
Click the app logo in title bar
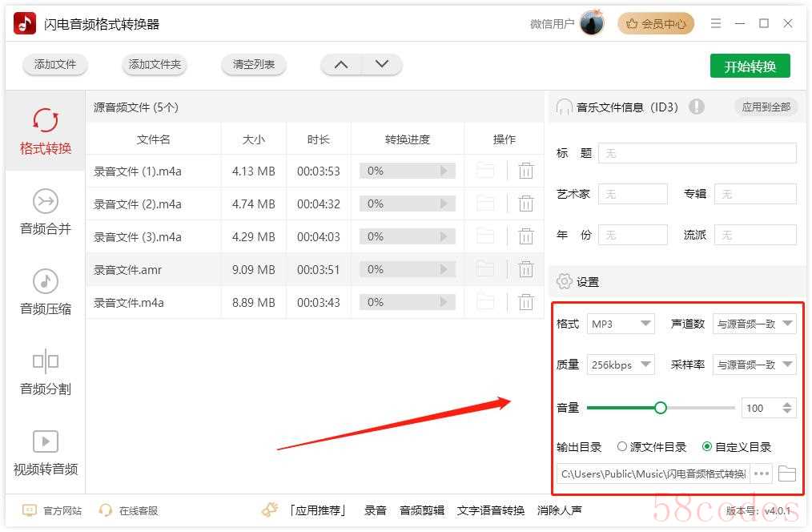(x=25, y=23)
